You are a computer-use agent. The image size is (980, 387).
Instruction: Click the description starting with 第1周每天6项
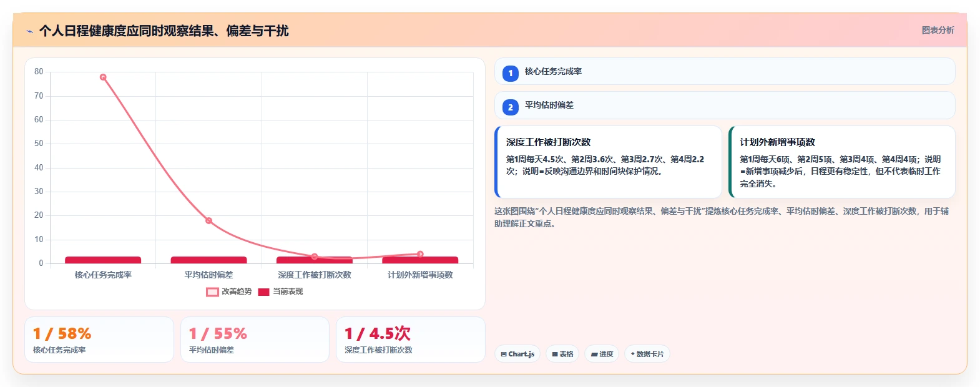pos(840,172)
